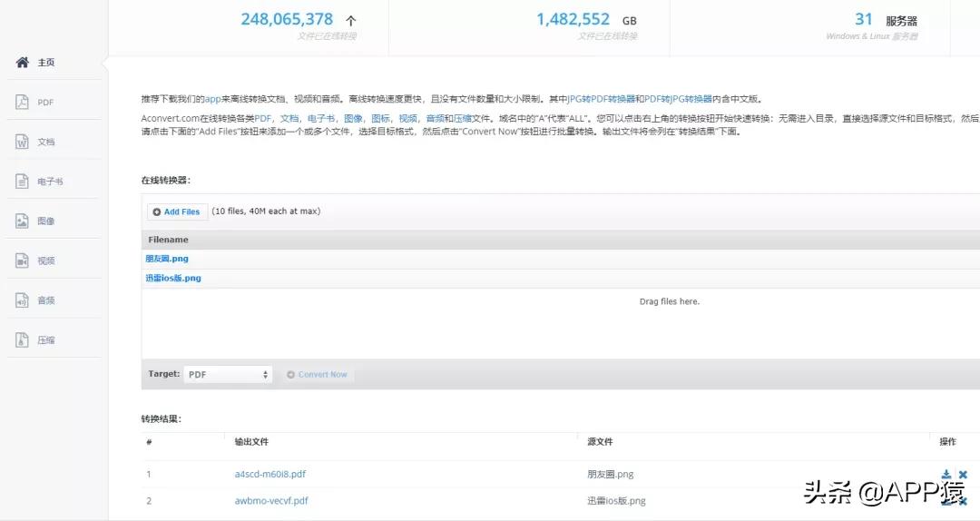980x521 pixels.
Task: Click the 图像 link in the paragraph
Action: pyautogui.click(x=353, y=118)
